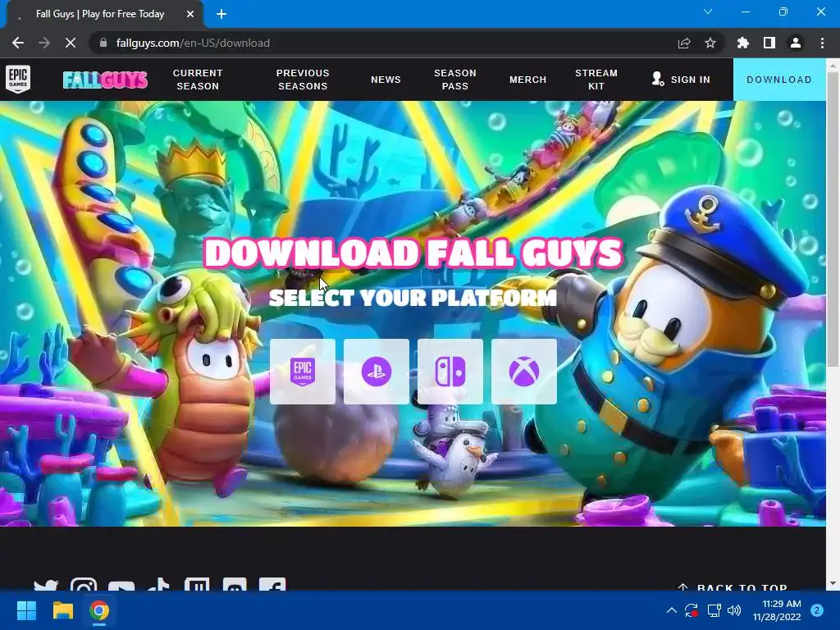Go forward in browser history
Screen dimensions: 840x630
(44, 43)
